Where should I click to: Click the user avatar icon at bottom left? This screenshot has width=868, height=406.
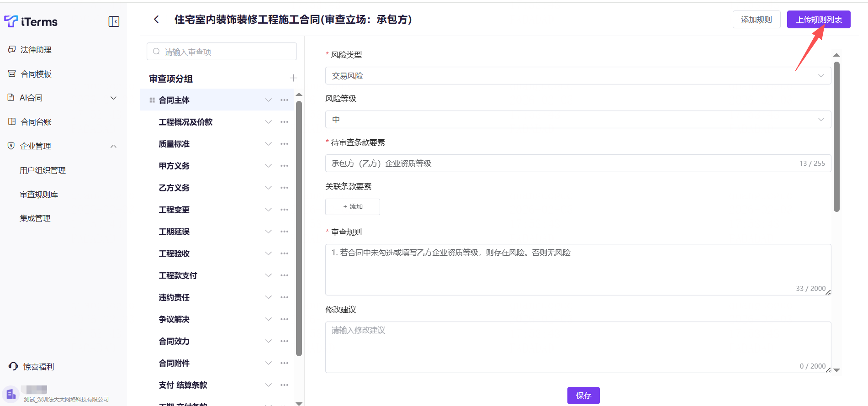pos(11,394)
